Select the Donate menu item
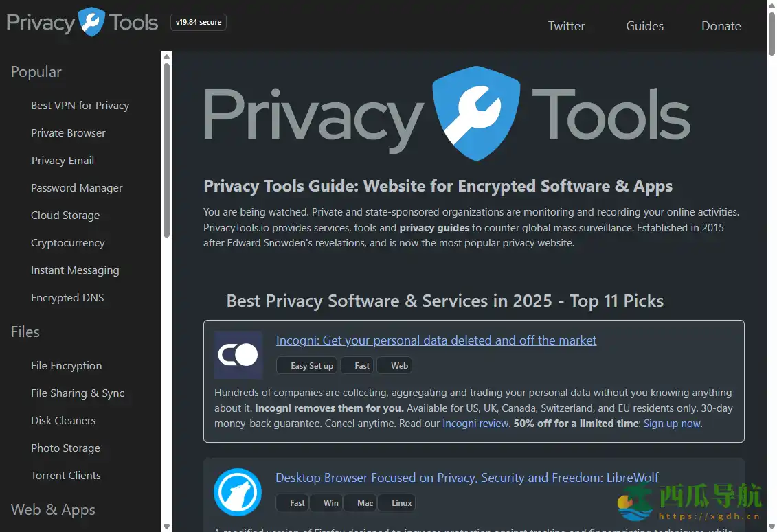 click(x=721, y=26)
